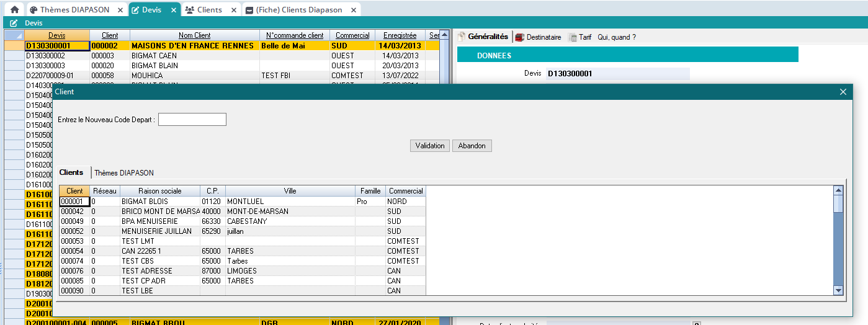
Task: Sort quotes by Commercial column header
Action: tap(352, 35)
